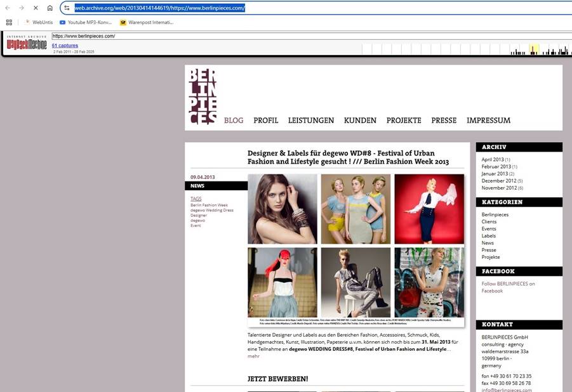The image size is (572, 392).
Task: Click the 09.04.2013 post date
Action: pos(203,177)
